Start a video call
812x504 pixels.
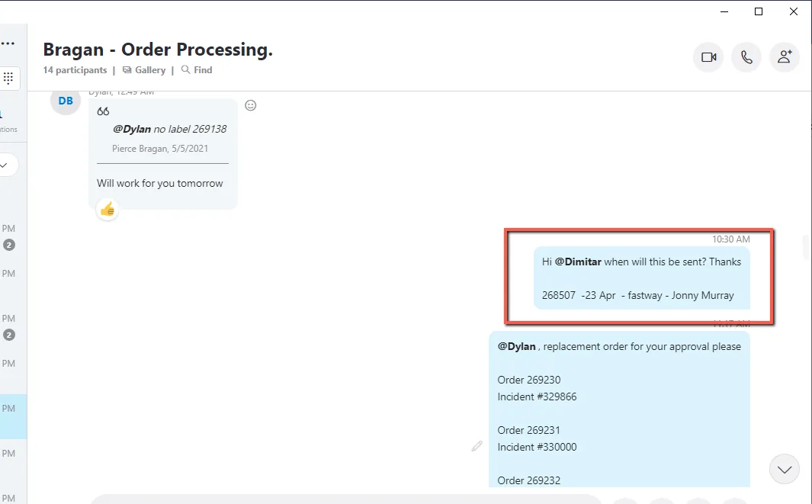(708, 57)
